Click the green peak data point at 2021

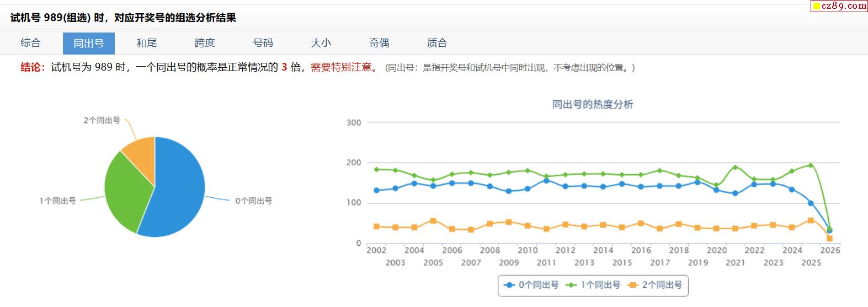point(735,168)
